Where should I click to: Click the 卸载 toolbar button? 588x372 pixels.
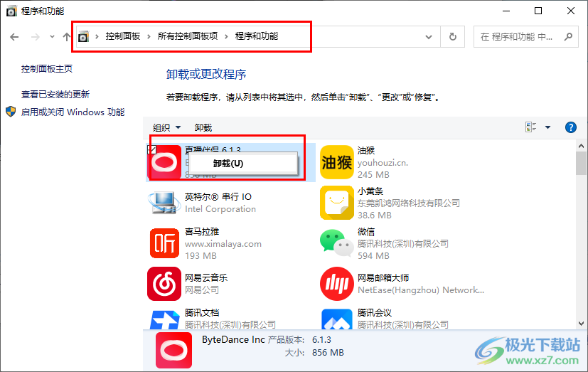(x=203, y=127)
